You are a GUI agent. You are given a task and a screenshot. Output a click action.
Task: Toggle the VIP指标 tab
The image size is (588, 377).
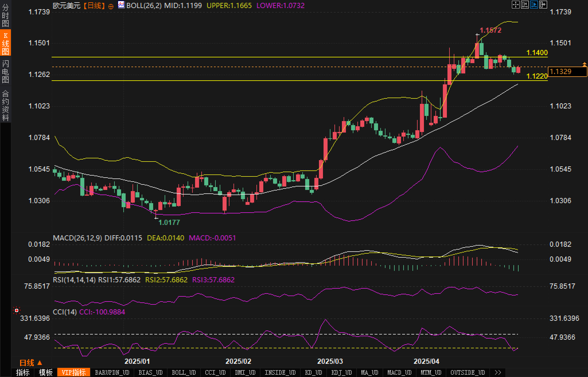pos(74,372)
